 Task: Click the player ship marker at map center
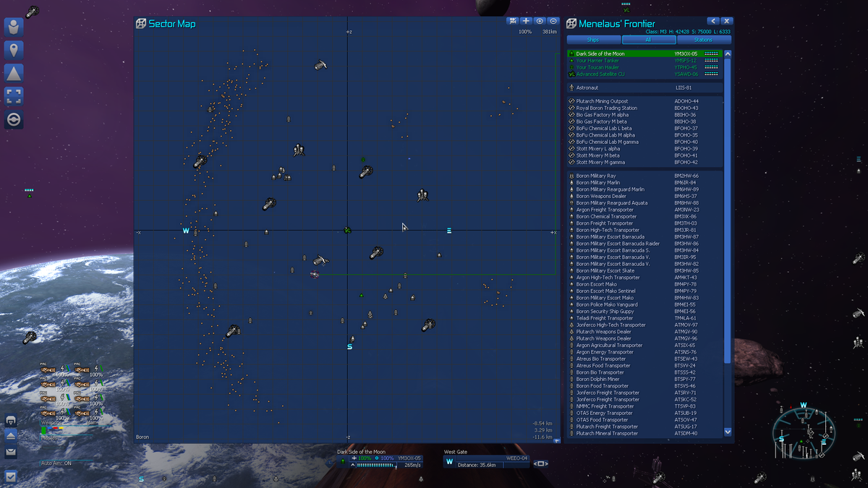(348, 231)
